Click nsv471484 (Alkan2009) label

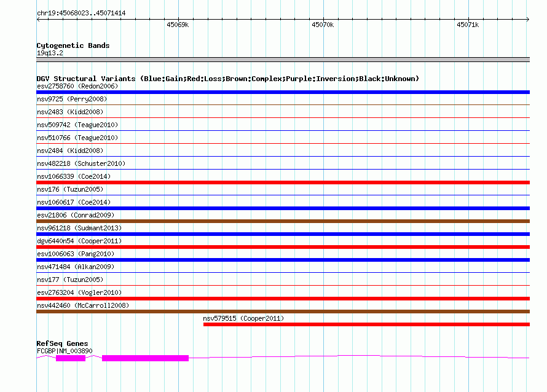coord(76,267)
